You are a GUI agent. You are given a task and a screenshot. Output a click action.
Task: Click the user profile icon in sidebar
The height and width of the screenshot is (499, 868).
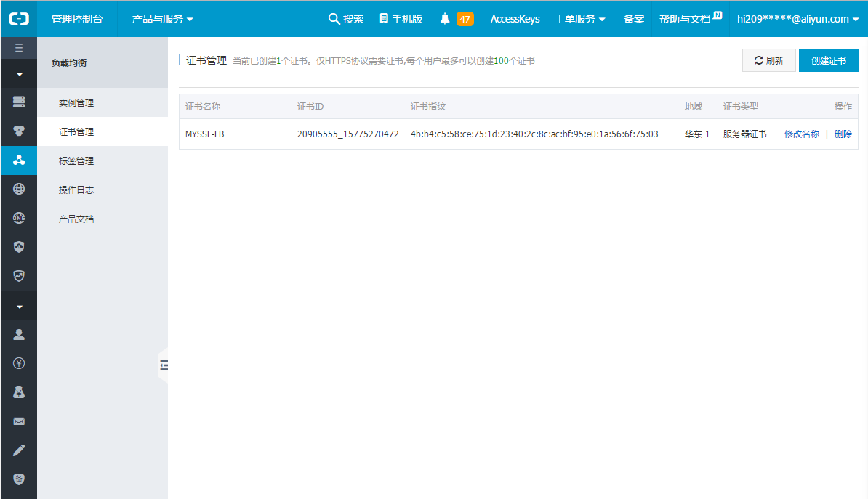19,334
